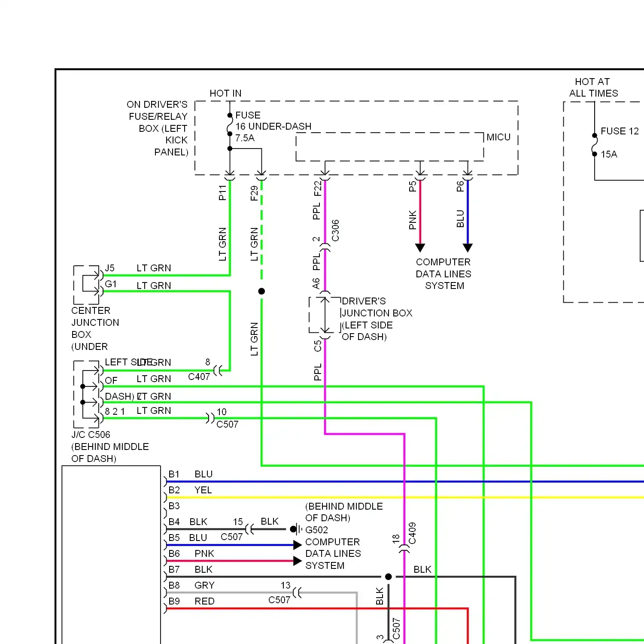
Task: Click the GRY wire color label
Action: click(x=204, y=585)
